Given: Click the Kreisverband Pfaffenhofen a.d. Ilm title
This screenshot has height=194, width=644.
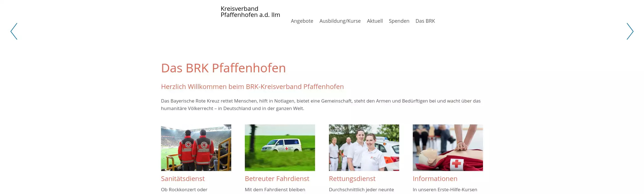Looking at the screenshot, I should coord(250,12).
